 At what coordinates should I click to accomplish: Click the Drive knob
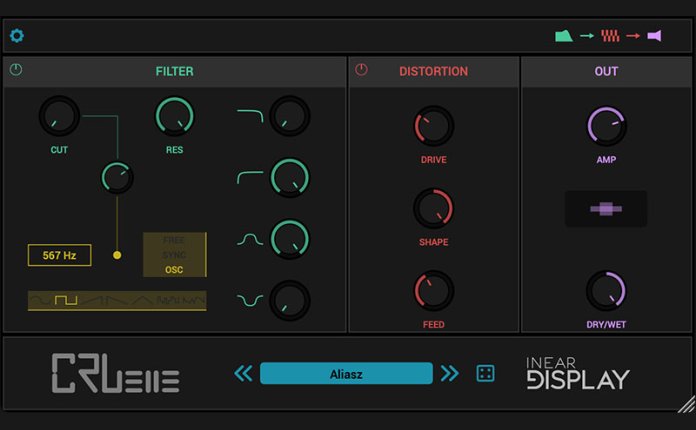433,127
